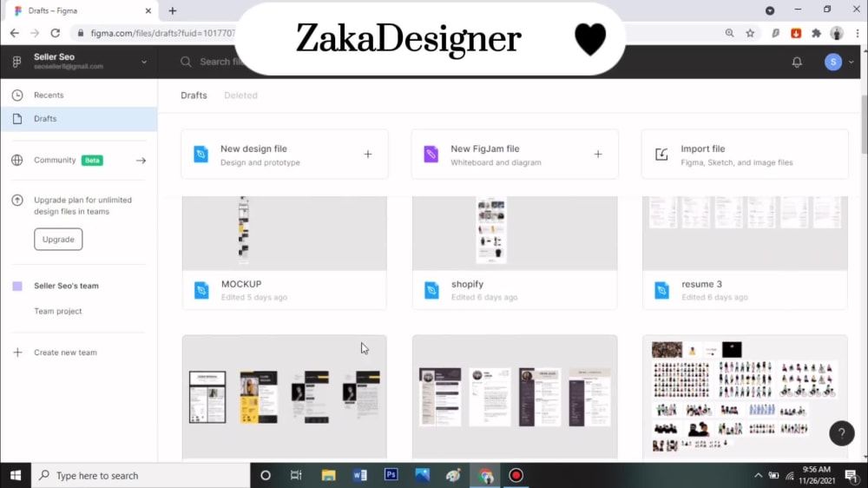The image size is (868, 488).
Task: Open the notifications bell
Action: pos(797,62)
